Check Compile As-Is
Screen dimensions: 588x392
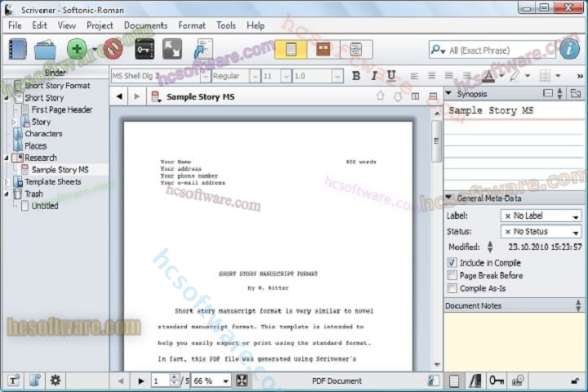[x=452, y=288]
